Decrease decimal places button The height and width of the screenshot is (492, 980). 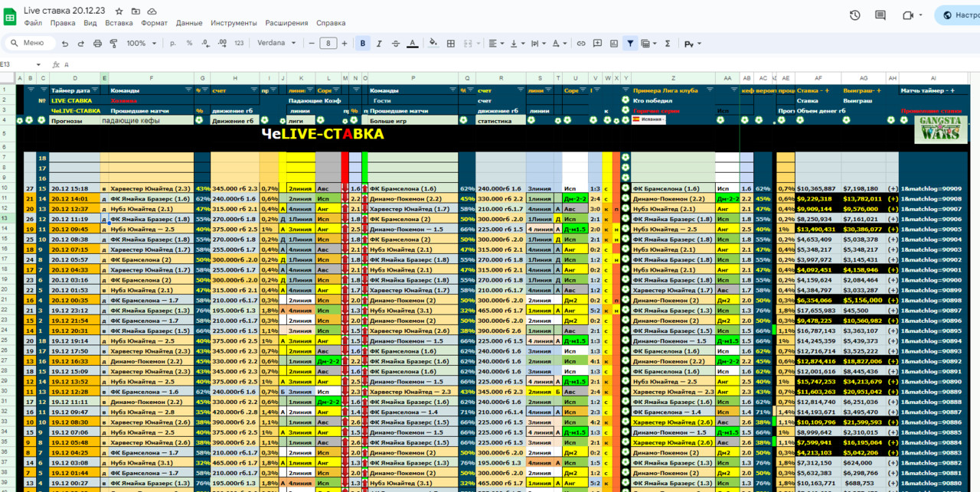click(x=205, y=44)
